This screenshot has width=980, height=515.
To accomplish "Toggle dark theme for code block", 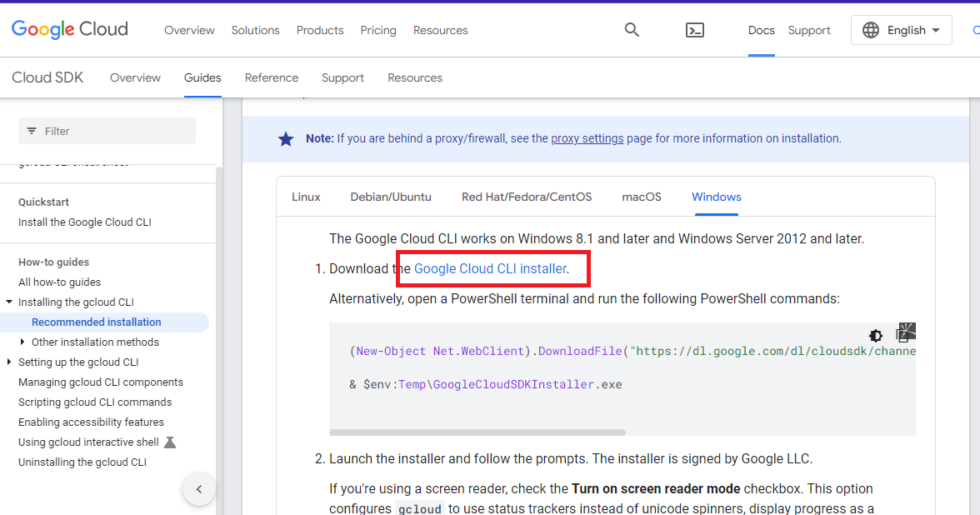I will 876,336.
